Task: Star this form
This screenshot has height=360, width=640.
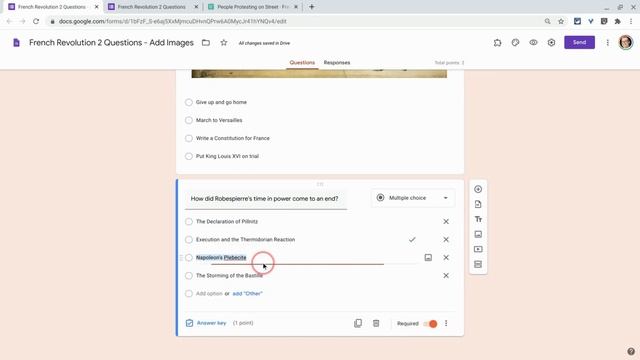Action: point(224,42)
